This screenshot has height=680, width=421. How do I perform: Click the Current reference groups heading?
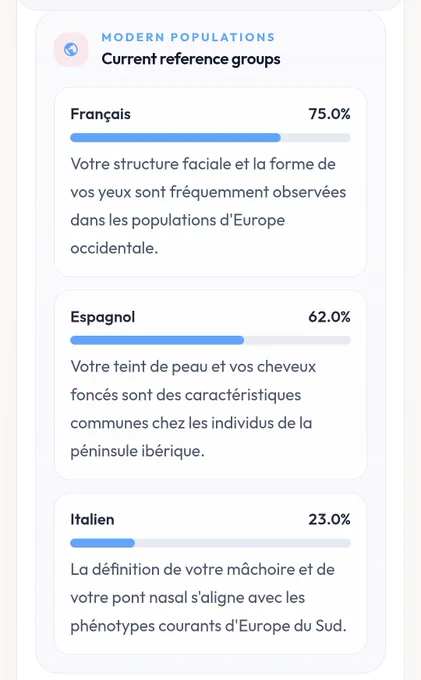point(191,59)
